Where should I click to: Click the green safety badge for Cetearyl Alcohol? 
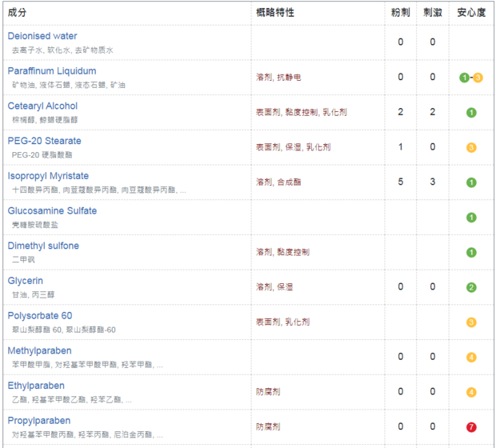pos(471,112)
